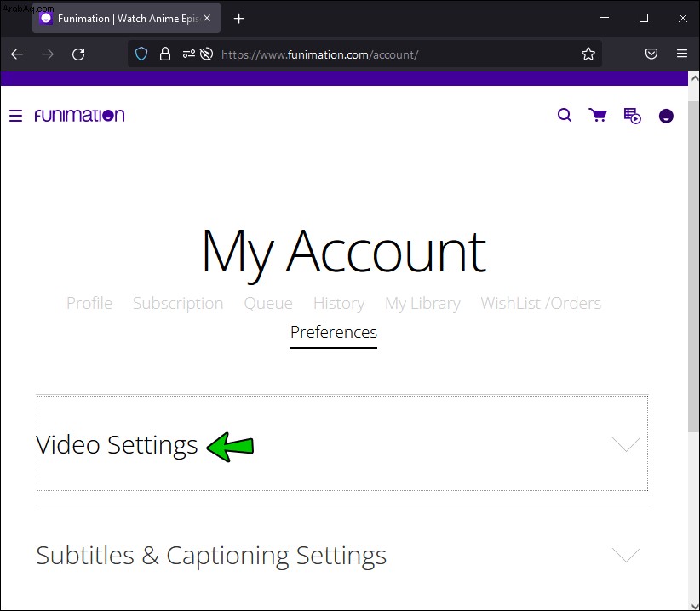Close the Funimation browser tab
Viewport: 700px width, 611px height.
tap(207, 18)
